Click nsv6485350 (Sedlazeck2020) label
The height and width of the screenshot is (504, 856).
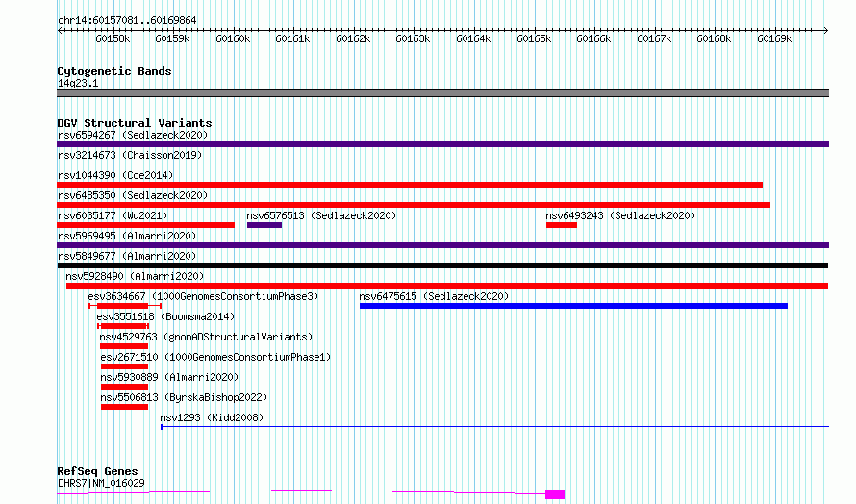(x=133, y=195)
